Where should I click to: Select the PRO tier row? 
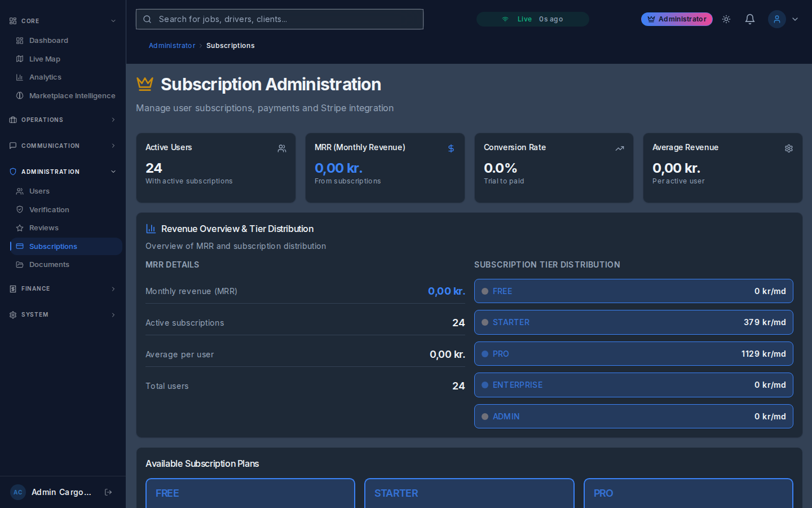(x=634, y=354)
